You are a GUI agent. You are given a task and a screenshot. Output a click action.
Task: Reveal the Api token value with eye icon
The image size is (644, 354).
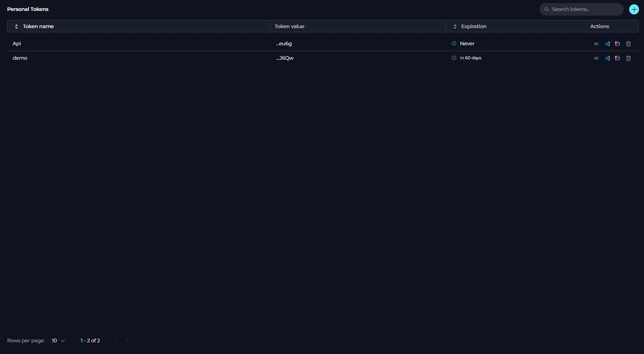coord(596,44)
